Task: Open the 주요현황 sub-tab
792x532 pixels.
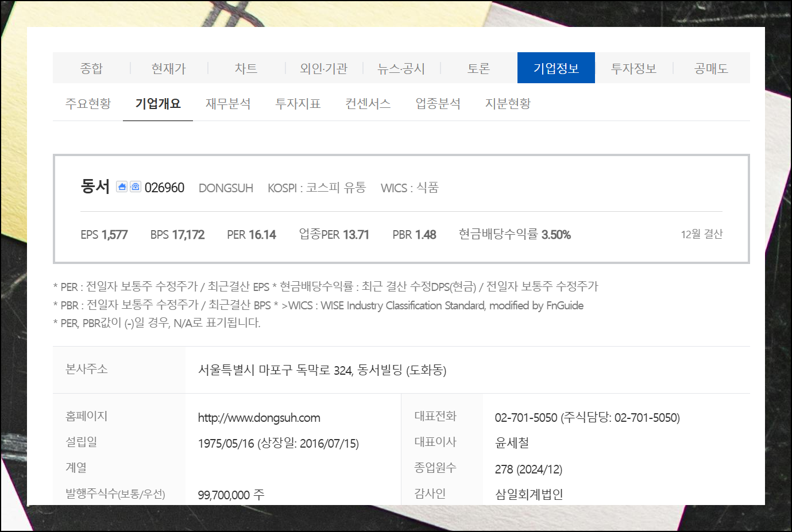Action: 88,103
